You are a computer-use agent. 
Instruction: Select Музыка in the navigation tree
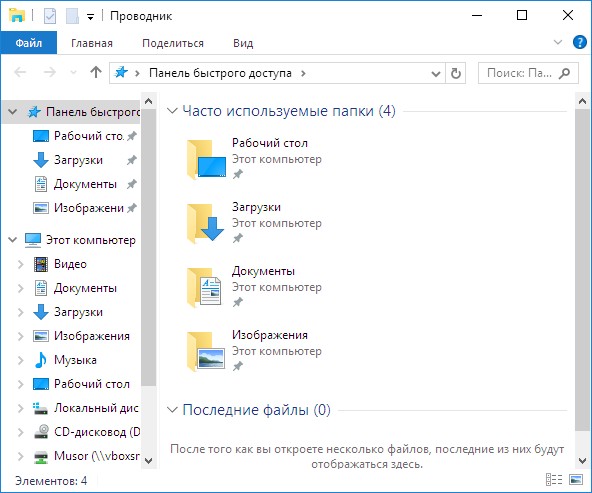(75, 360)
